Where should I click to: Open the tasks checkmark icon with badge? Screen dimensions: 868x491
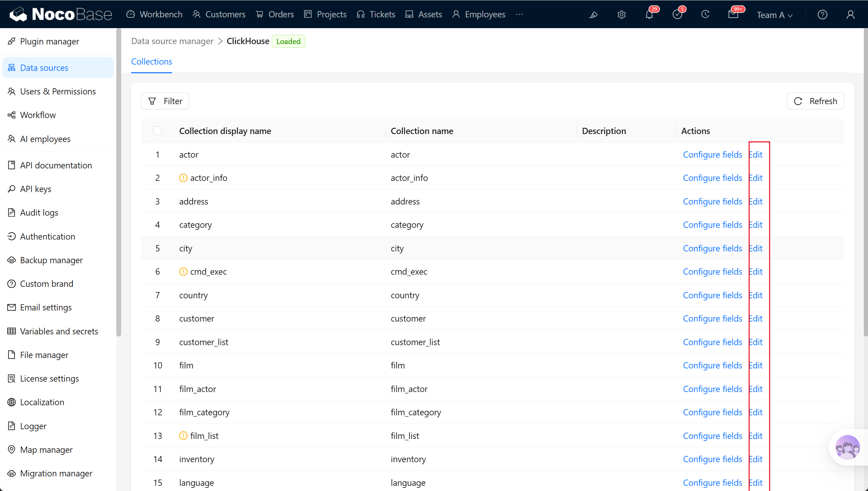(677, 15)
